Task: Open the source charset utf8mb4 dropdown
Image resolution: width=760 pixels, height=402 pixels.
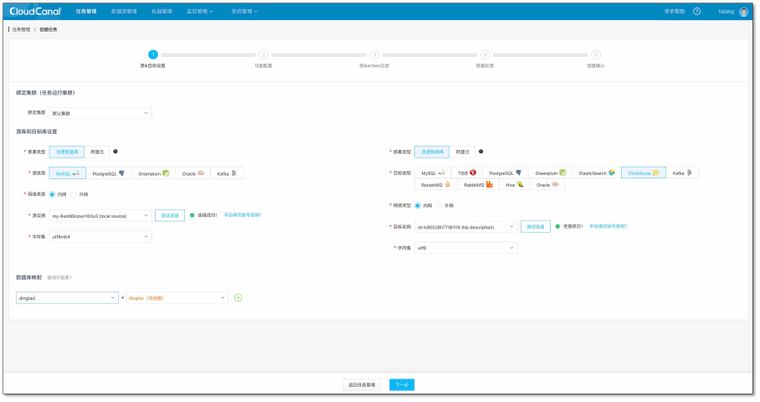Action: click(100, 237)
